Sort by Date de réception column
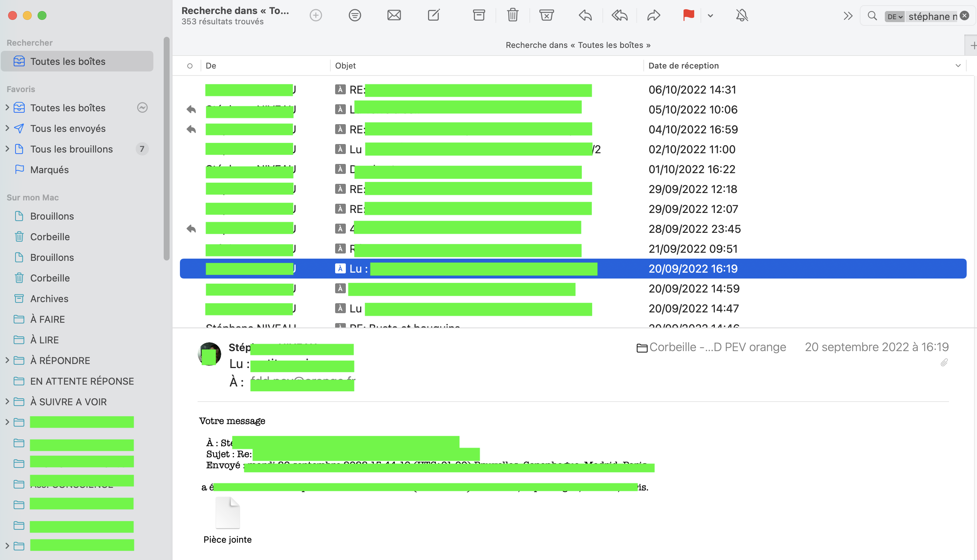The height and width of the screenshot is (560, 977). 684,65
